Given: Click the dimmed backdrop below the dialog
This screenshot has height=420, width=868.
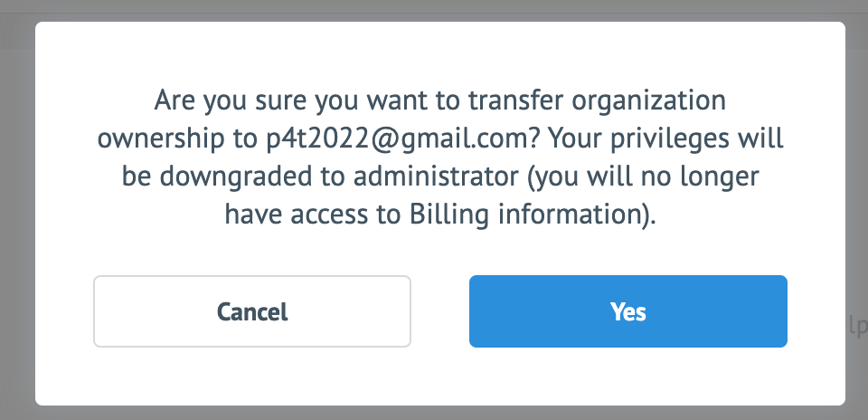Looking at the screenshot, I should 434,413.
